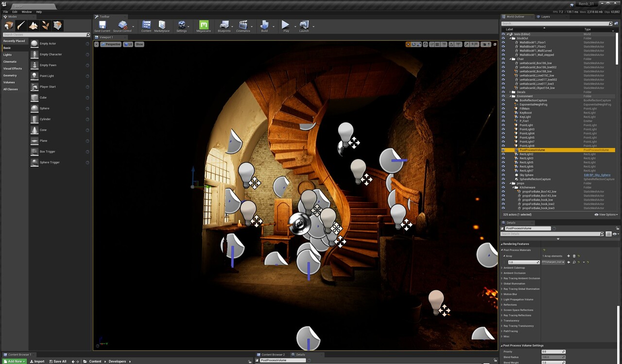
Task: Click the Launch toolbar icon
Action: click(304, 26)
